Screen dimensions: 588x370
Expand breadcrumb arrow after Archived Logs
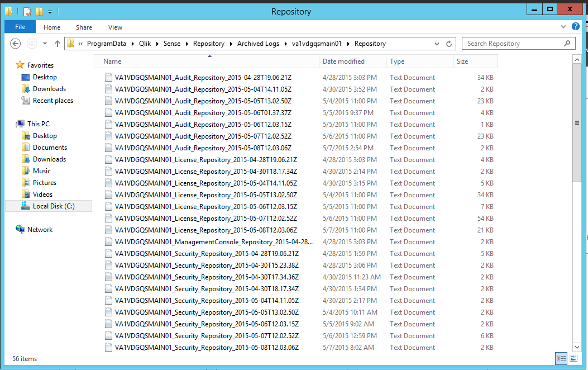[x=286, y=44]
